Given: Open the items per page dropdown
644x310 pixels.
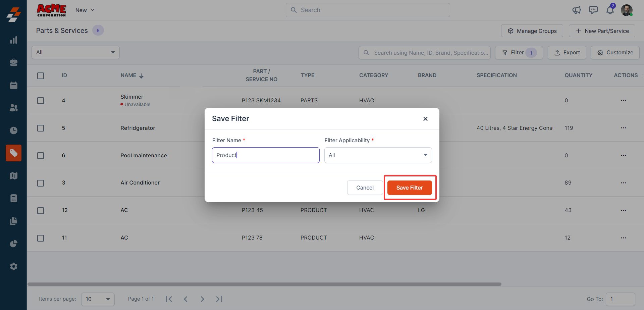Looking at the screenshot, I should click(98, 299).
